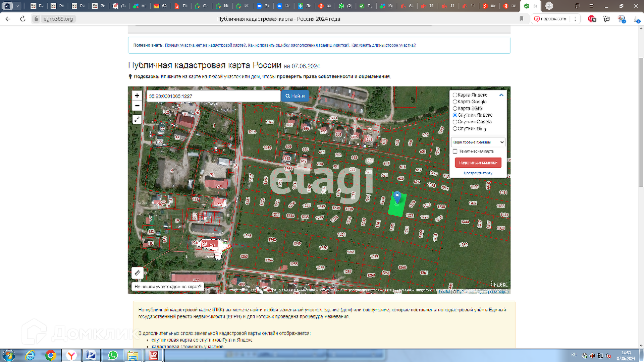Click the cadastral number search field
Image resolution: width=644 pixels, height=362 pixels.
pyautogui.click(x=213, y=96)
